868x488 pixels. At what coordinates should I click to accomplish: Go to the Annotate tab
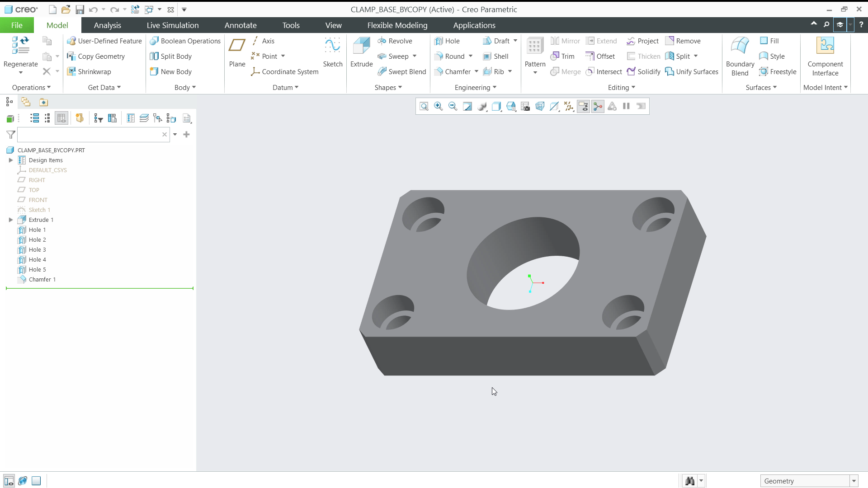point(241,25)
